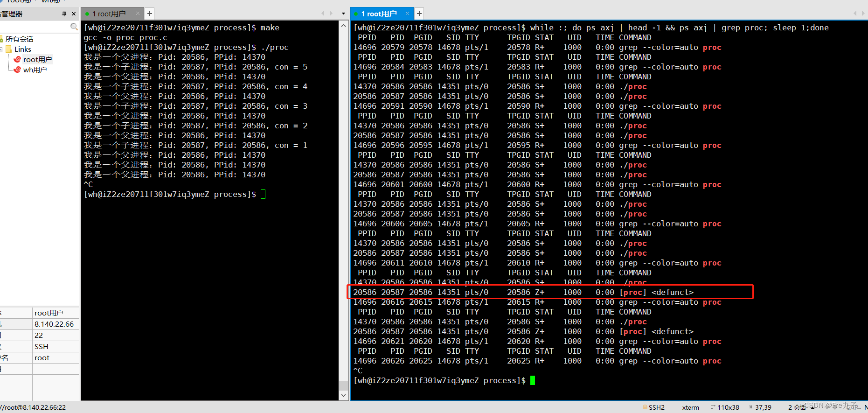Click the './proc' command line in left terminal

coord(186,47)
